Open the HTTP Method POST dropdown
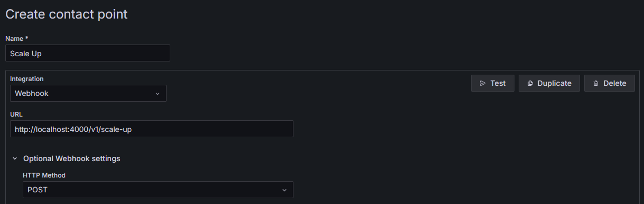The image size is (644, 204). pos(158,190)
